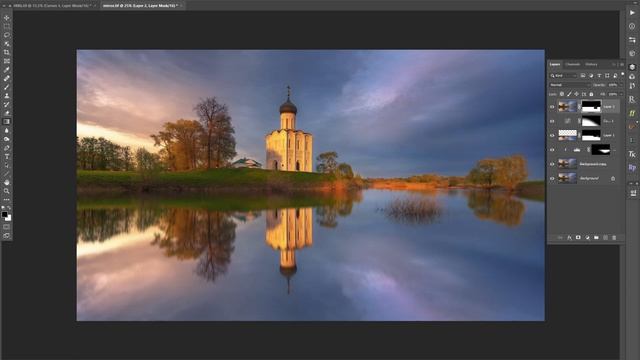
Task: Filter layers by adjustment layers
Action: click(x=591, y=76)
